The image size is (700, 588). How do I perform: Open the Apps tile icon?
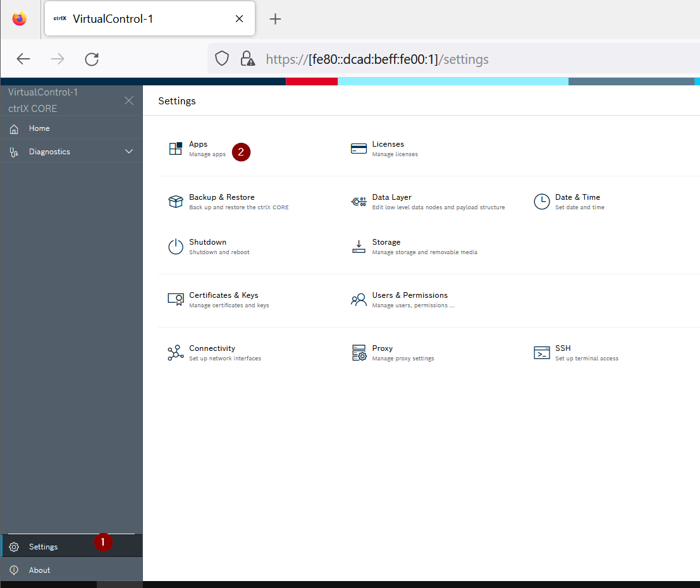pos(175,149)
